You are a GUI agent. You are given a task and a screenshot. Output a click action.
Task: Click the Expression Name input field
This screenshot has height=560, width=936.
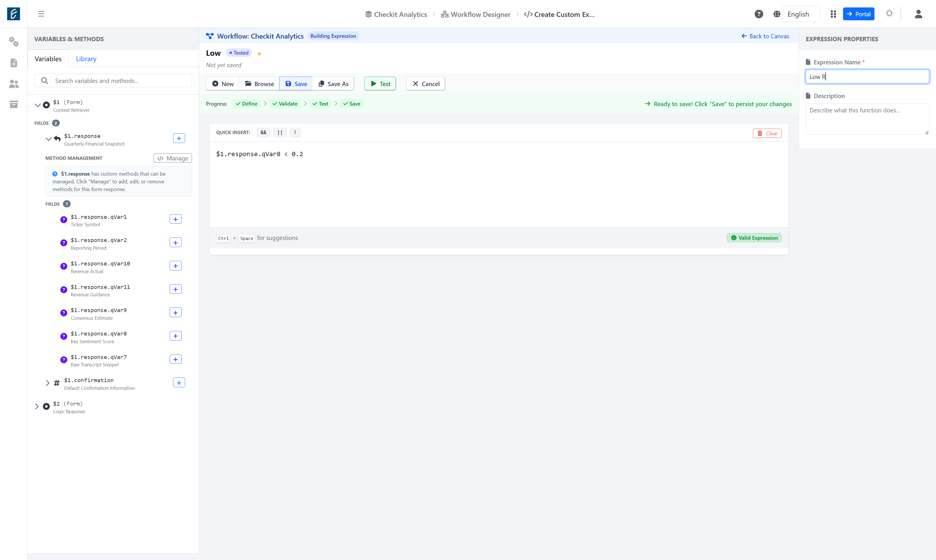[x=867, y=77]
